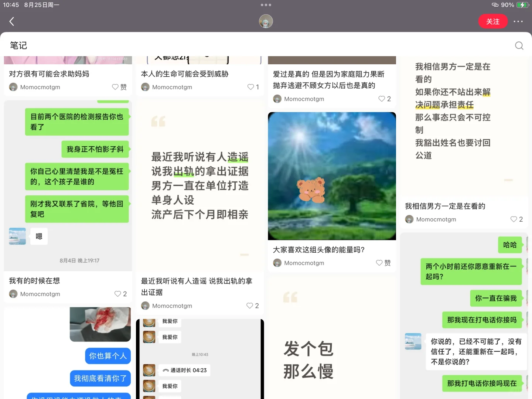
Task: Tap the linked devices status bar icon
Action: point(495,5)
